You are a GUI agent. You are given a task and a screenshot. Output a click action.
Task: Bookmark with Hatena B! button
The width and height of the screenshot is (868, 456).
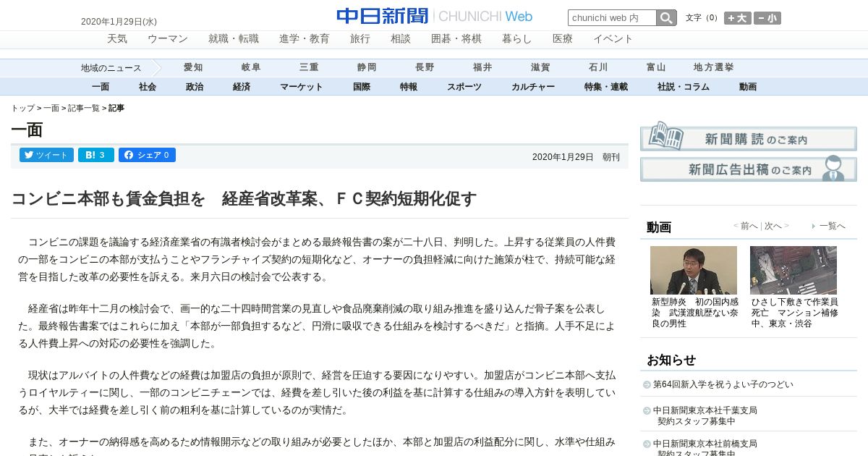95,155
